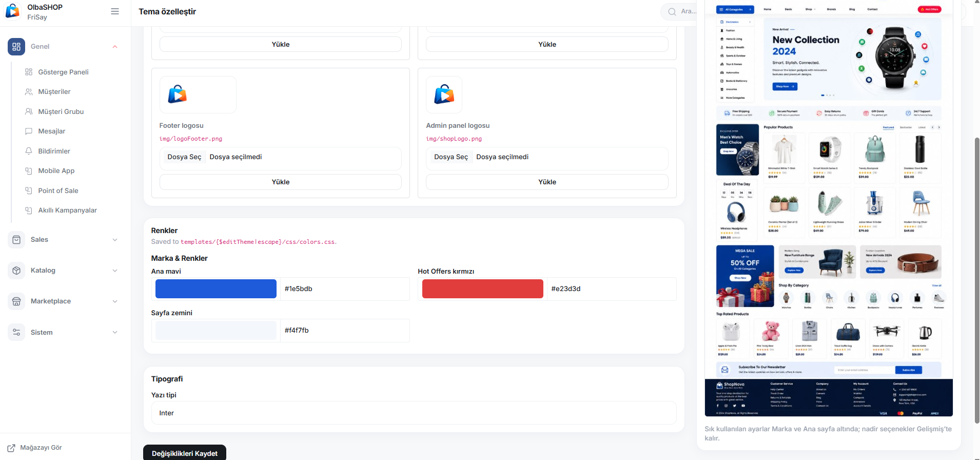The height and width of the screenshot is (460, 980).
Task: Click the Sayfa zemini hex field
Action: [345, 331]
